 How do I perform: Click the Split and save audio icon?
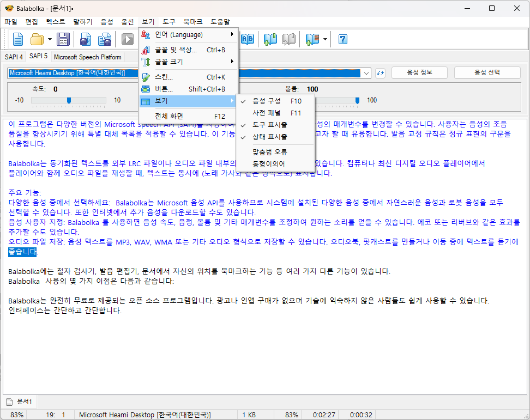105,39
